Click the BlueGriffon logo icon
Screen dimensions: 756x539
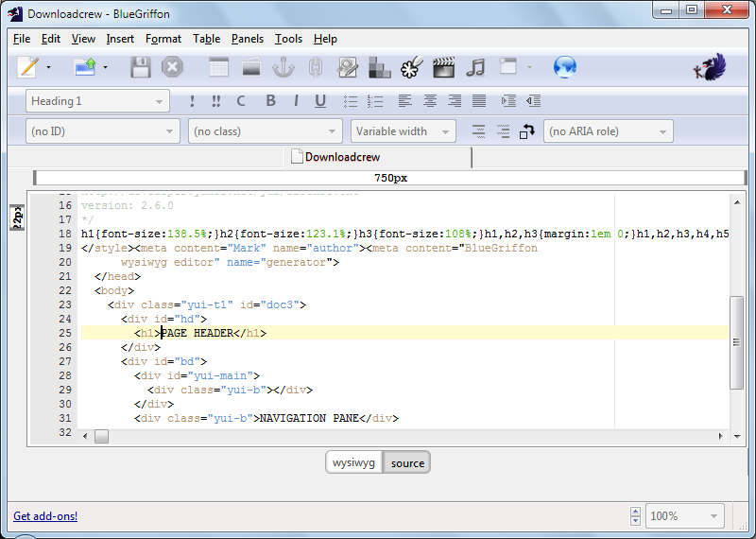(x=711, y=67)
